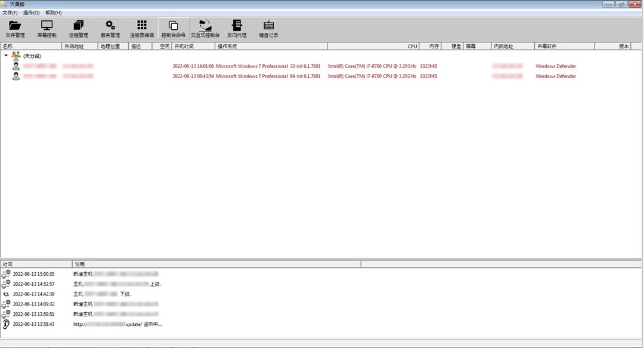Click the 控制台命令 toolbar button
Screen dimensions: 644x348
click(x=174, y=28)
